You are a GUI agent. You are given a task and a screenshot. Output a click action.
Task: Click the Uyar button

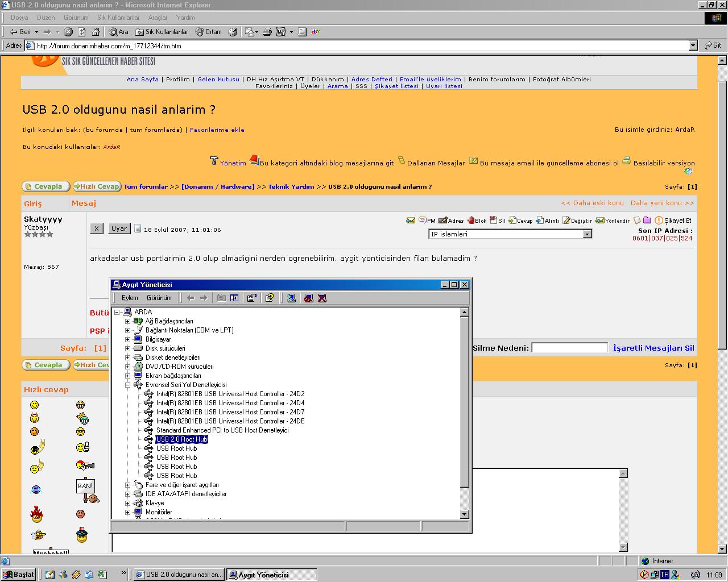(x=119, y=228)
